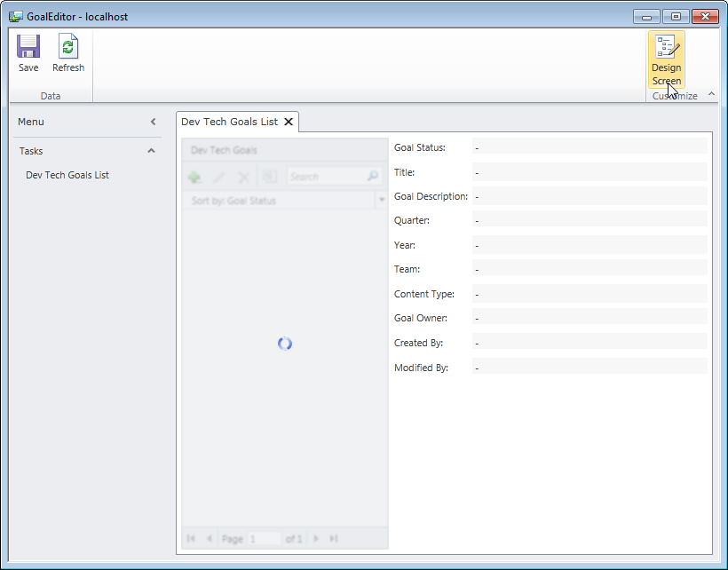The width and height of the screenshot is (728, 570).
Task: Jump to last page of list
Action: pyautogui.click(x=334, y=539)
